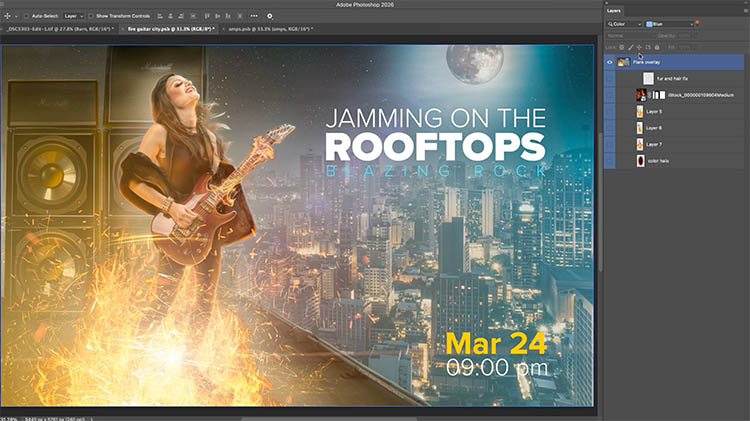Click the Align horizontal centers icon

(171, 16)
